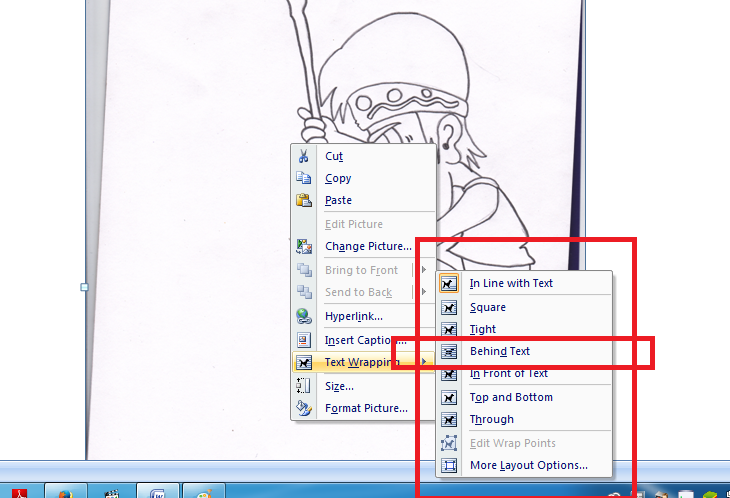This screenshot has width=730, height=498.
Task: Select Paste in the context menu
Action: click(x=363, y=200)
